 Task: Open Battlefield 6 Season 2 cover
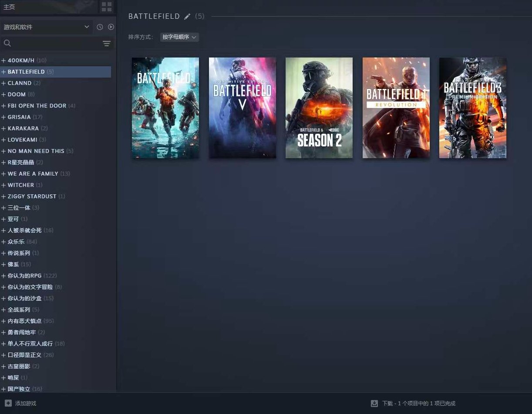319,108
